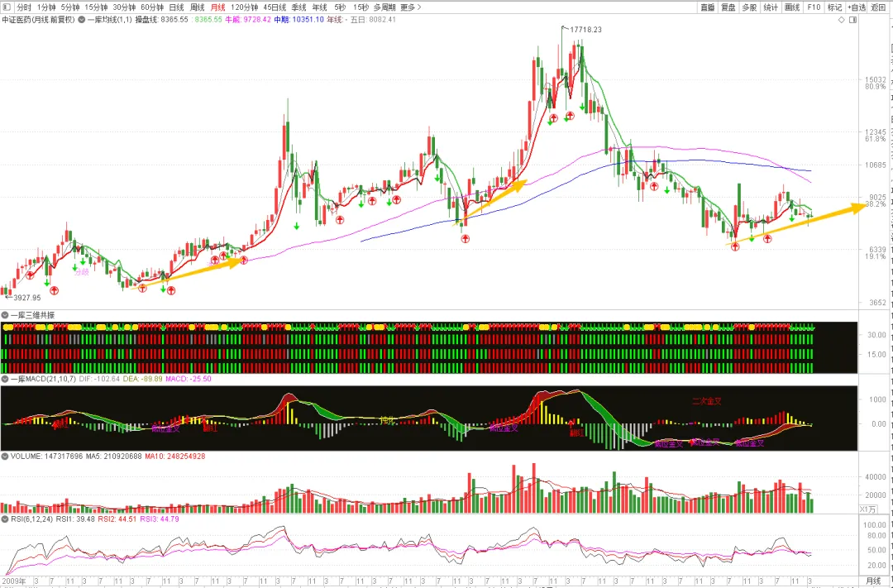Click the 中证医药(月线 前复权) title

(38, 20)
